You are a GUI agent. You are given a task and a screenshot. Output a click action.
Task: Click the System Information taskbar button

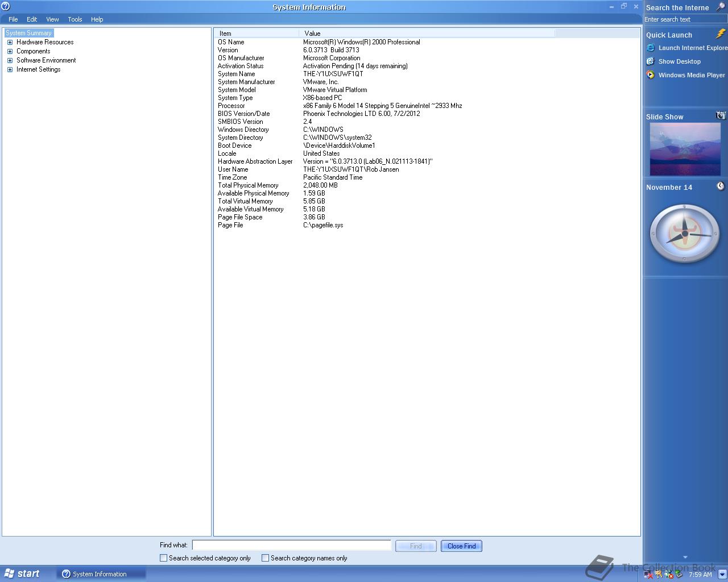[x=101, y=574]
